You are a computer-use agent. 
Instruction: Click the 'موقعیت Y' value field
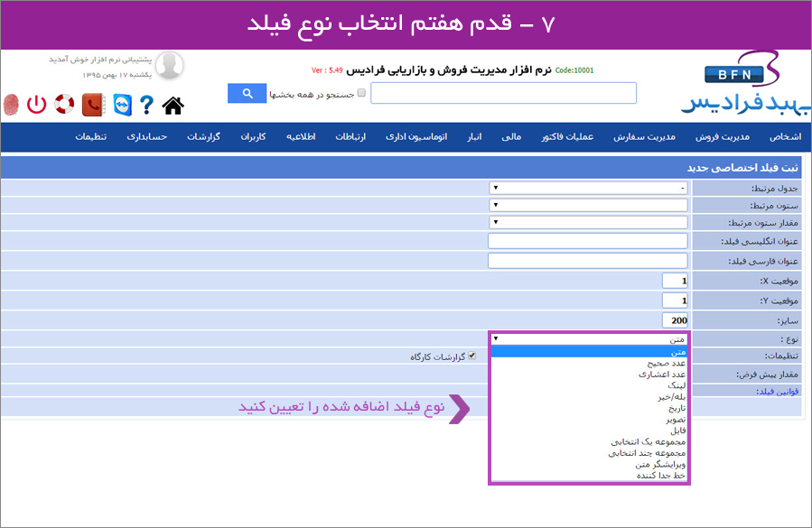pos(675,301)
